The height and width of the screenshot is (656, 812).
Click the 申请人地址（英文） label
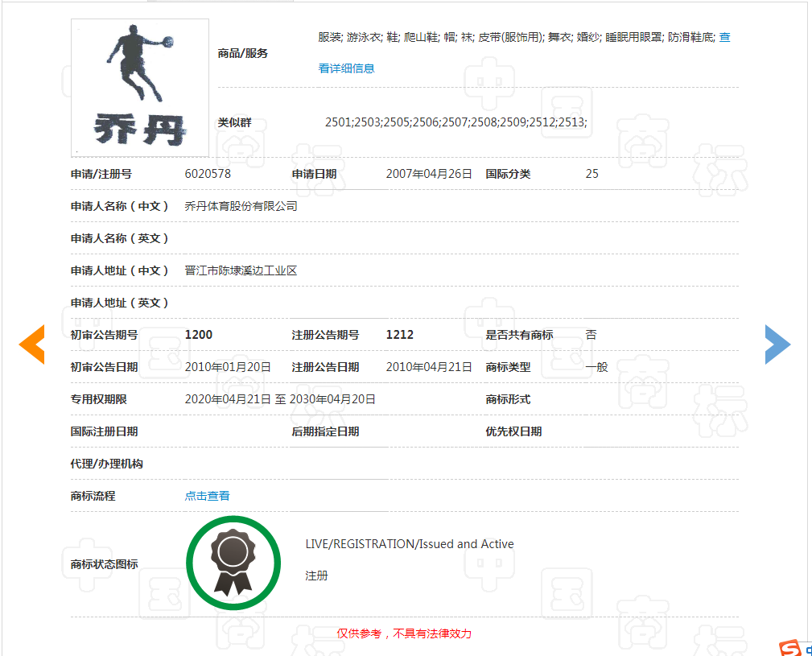click(x=120, y=303)
